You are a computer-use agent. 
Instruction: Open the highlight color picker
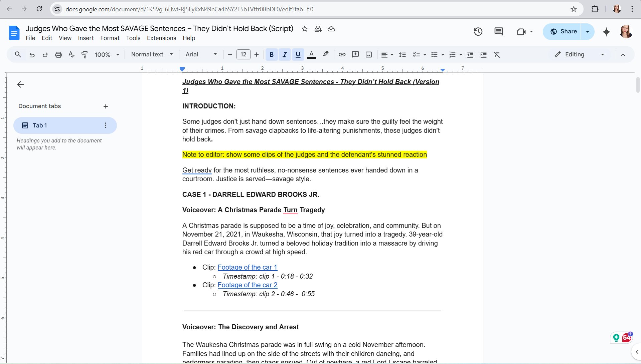point(325,54)
